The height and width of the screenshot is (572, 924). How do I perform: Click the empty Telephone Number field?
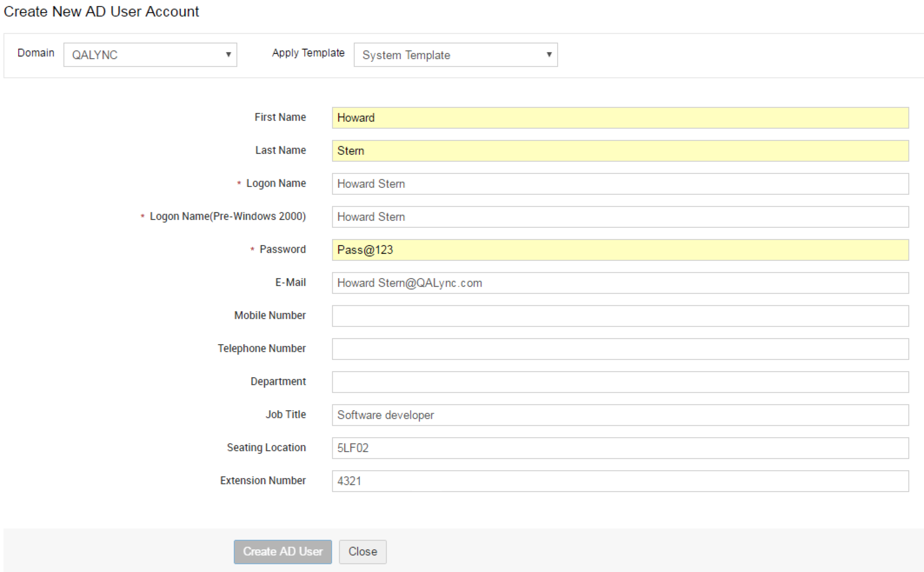click(620, 349)
